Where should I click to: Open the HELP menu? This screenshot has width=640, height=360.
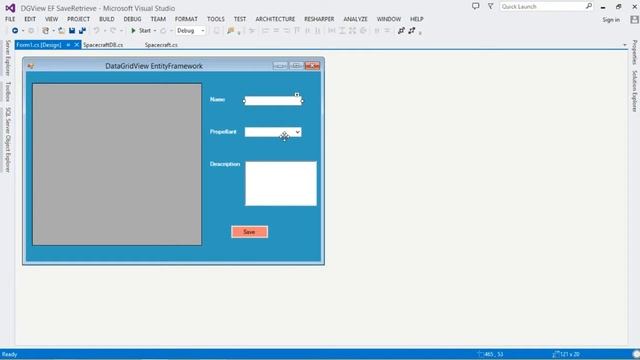(x=417, y=19)
